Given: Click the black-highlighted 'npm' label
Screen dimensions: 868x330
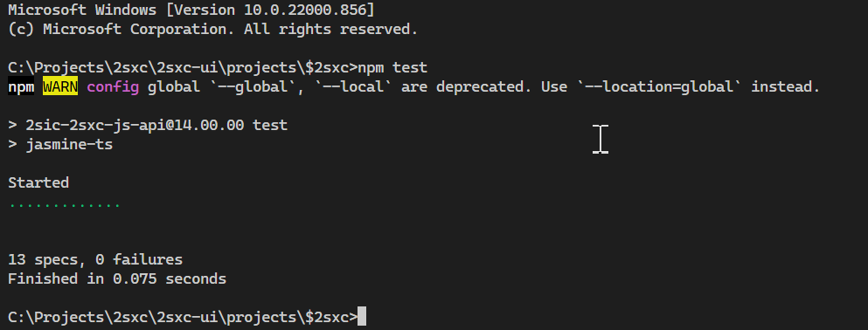Looking at the screenshot, I should click(21, 86).
